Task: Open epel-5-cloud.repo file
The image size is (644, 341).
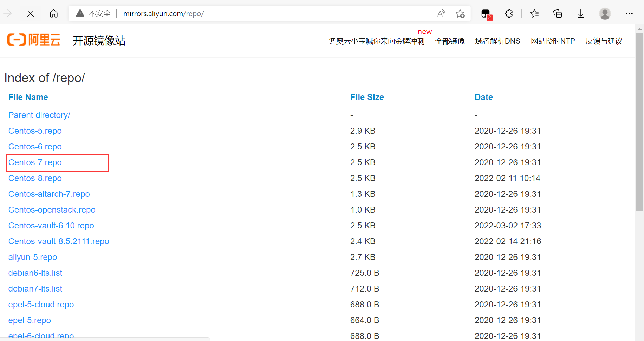Action: pos(41,305)
